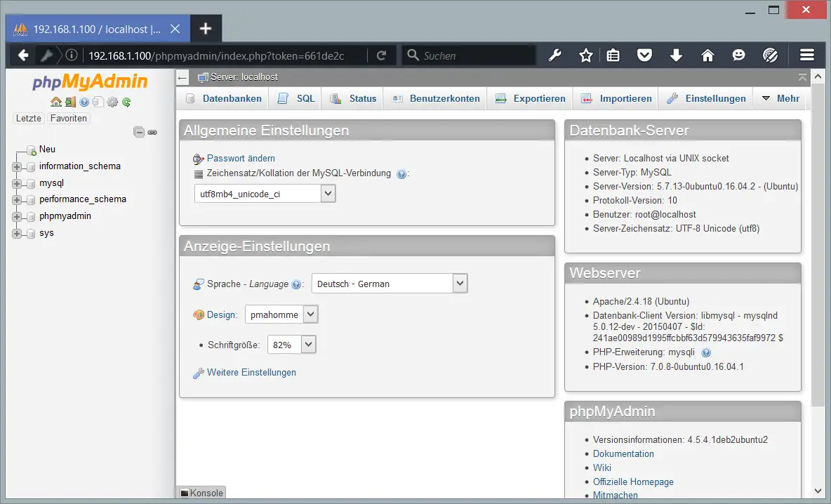Screen dimensions: 831x504
Task: Go to the browser home page icon
Action: 707,55
